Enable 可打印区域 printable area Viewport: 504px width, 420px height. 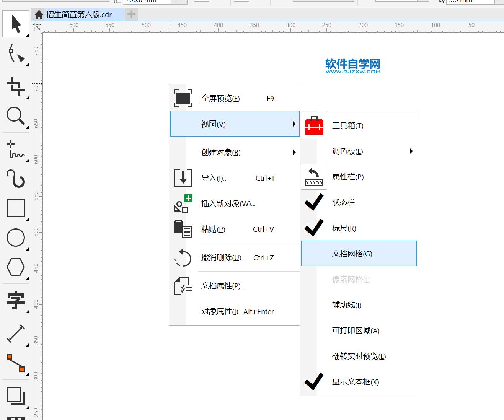[x=359, y=330]
